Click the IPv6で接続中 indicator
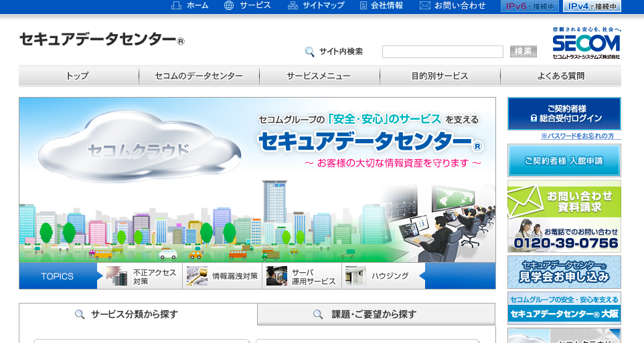 click(530, 6)
